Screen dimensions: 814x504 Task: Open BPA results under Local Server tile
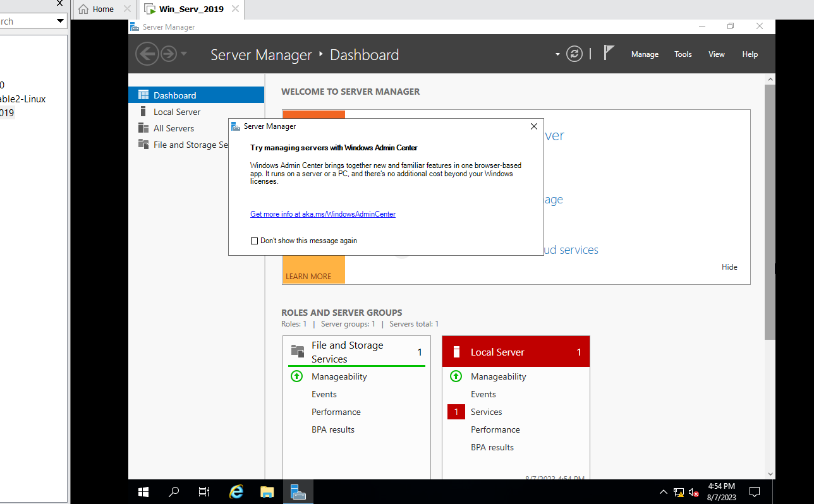[492, 447]
